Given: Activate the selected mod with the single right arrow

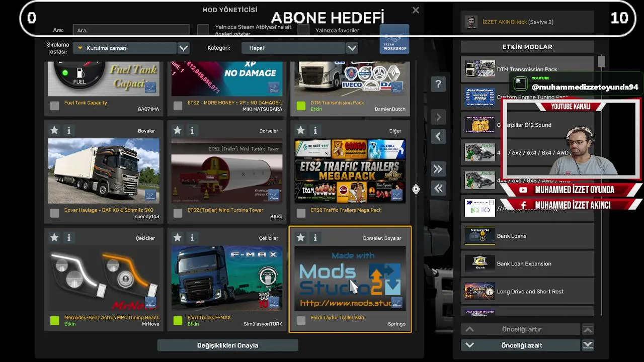Looking at the screenshot, I should tap(438, 117).
